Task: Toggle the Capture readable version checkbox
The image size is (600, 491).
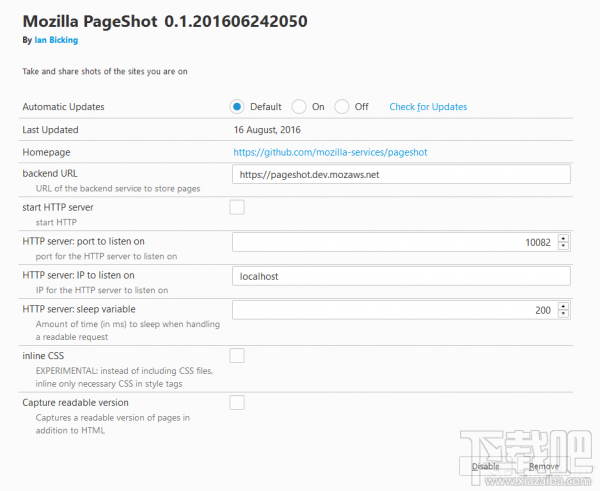Action: pos(237,403)
